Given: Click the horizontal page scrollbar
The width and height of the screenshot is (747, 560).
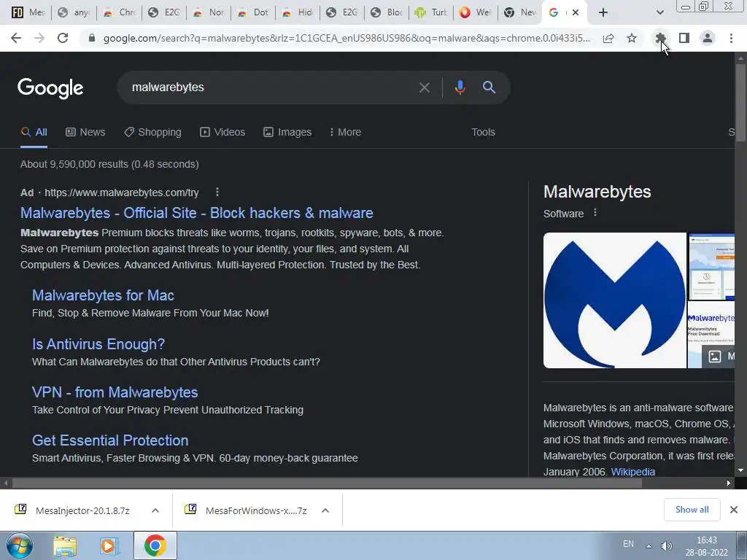Looking at the screenshot, I should (327, 483).
